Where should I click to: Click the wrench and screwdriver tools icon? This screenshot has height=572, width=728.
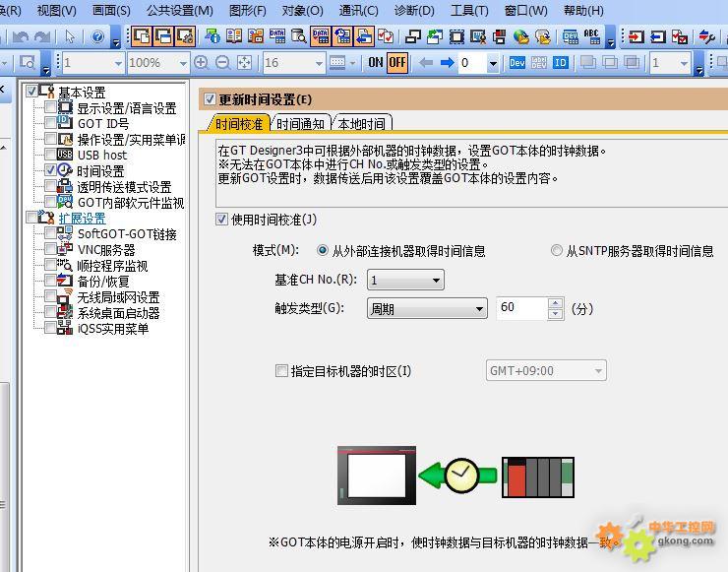706,36
